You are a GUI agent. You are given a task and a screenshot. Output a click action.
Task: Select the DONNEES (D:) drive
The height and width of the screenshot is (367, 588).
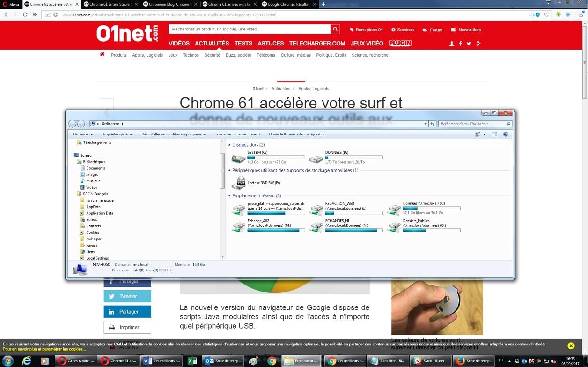[x=346, y=157]
